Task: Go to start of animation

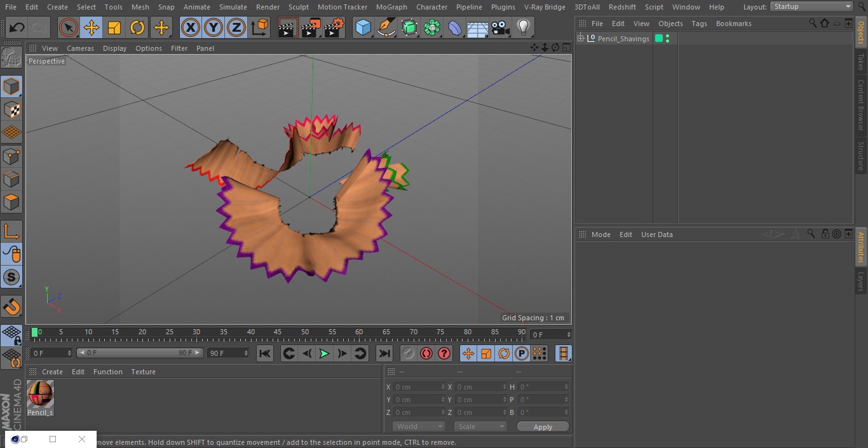Action: 265,353
